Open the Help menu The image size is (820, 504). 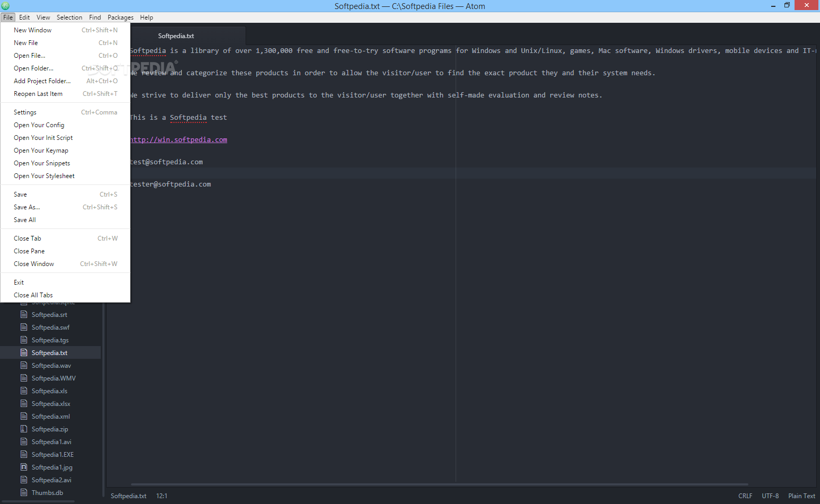point(146,17)
